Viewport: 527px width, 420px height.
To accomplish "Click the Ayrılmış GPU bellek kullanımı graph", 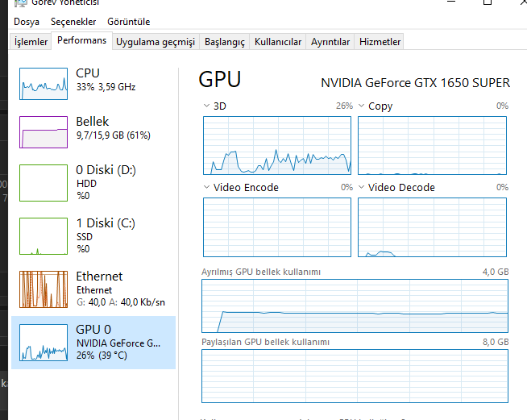I will [355, 306].
